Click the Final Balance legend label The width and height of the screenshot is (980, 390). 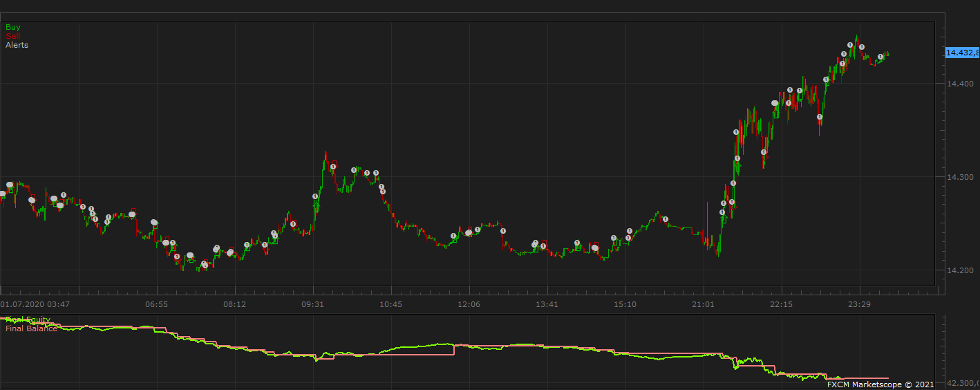coord(31,328)
